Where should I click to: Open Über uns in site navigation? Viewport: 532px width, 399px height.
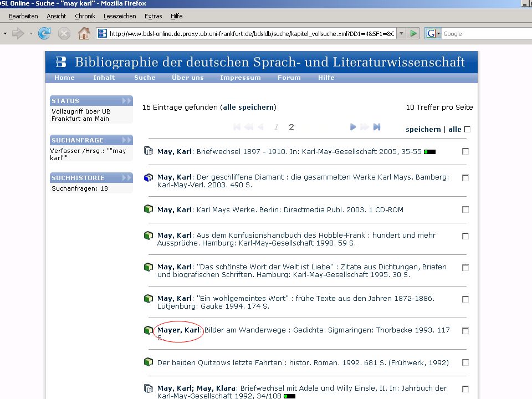click(x=188, y=78)
